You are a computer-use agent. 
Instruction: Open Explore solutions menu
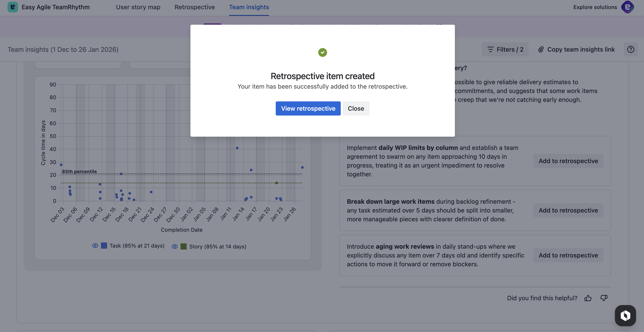pos(595,7)
